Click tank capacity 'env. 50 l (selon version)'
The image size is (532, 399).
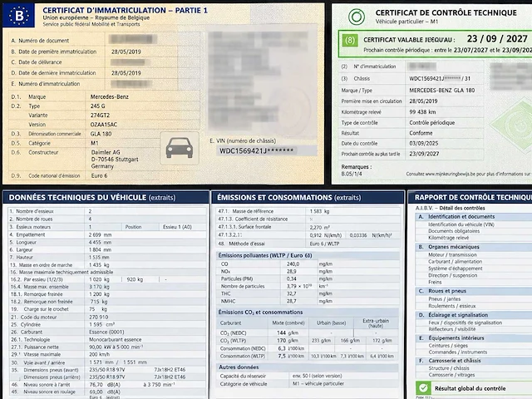pyautogui.click(x=318, y=376)
